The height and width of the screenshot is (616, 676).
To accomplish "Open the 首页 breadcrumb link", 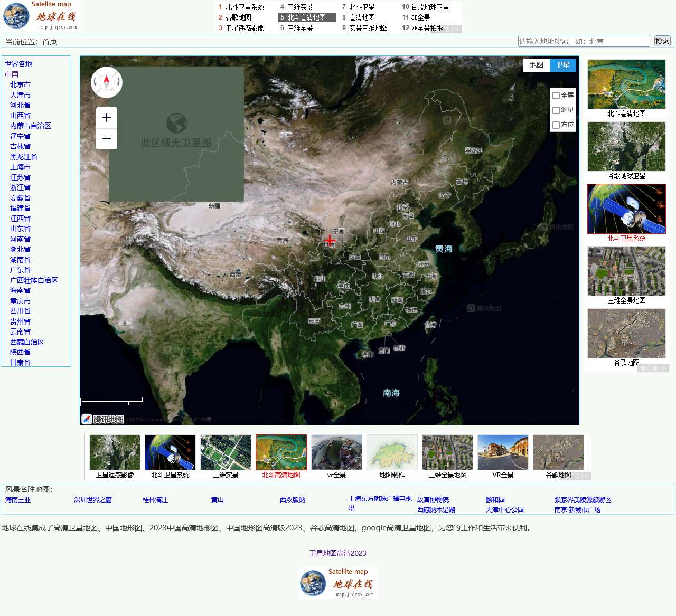I will pos(50,42).
